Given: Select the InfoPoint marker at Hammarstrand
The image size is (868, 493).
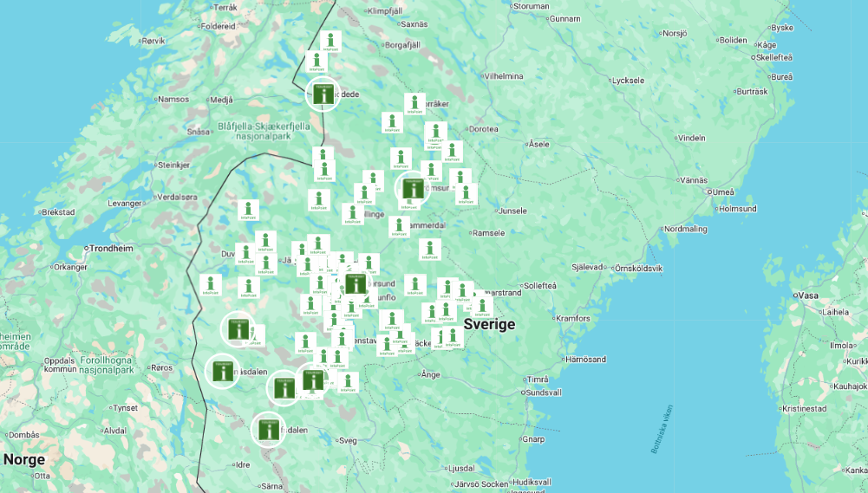Looking at the screenshot, I should click(x=482, y=307).
